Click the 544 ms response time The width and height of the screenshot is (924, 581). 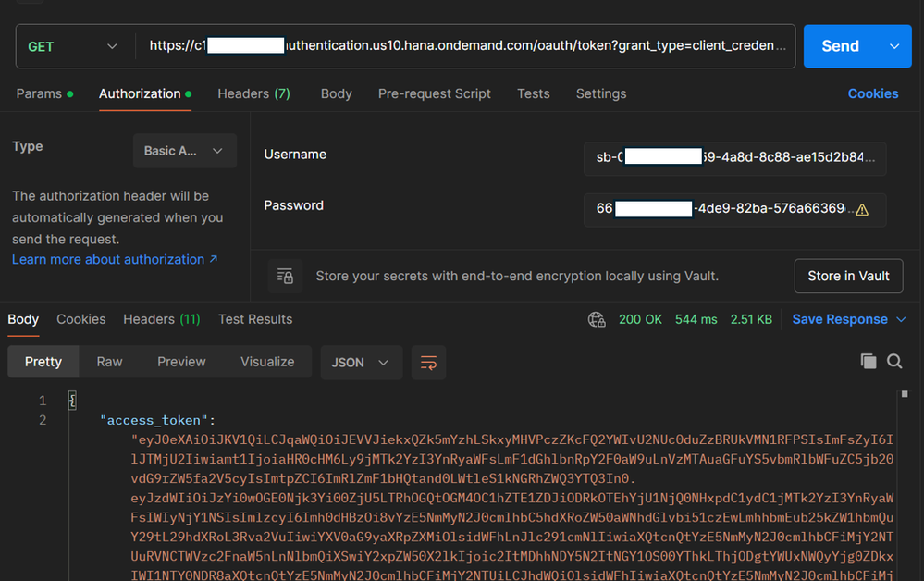click(x=696, y=319)
